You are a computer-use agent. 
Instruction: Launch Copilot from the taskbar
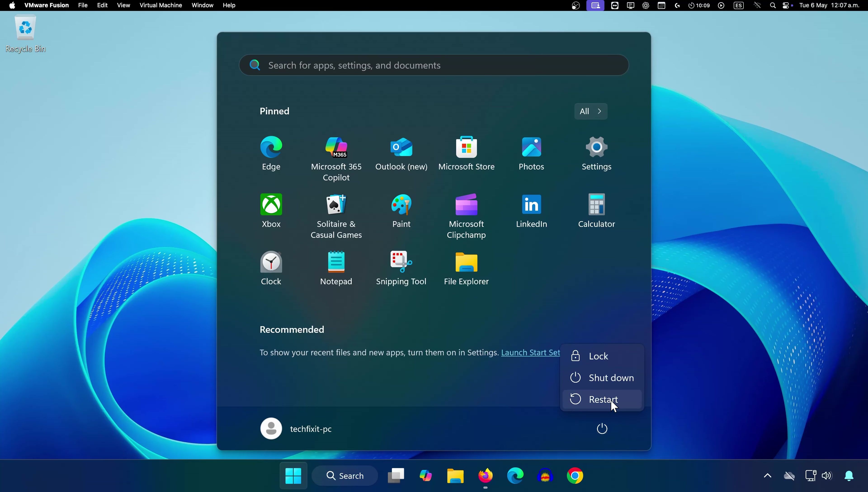[x=426, y=476]
